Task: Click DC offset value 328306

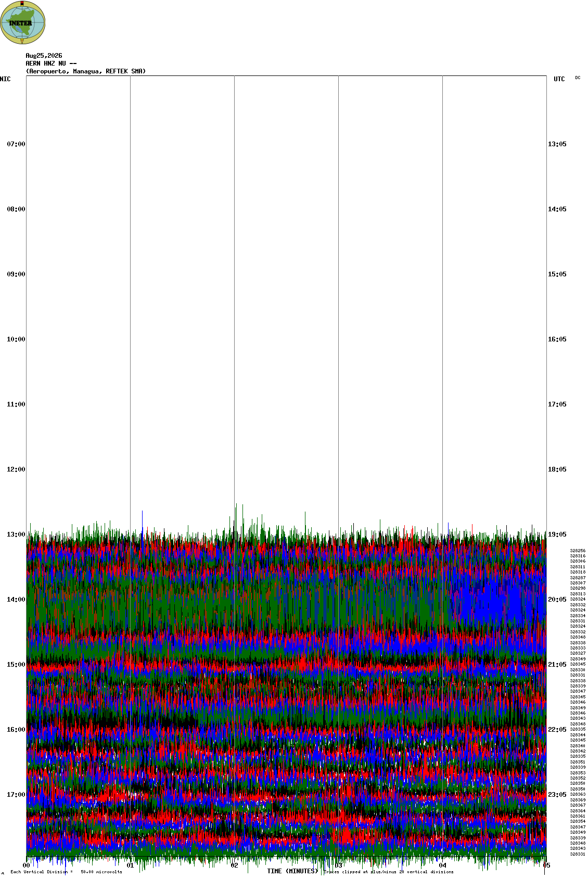Action: click(578, 561)
